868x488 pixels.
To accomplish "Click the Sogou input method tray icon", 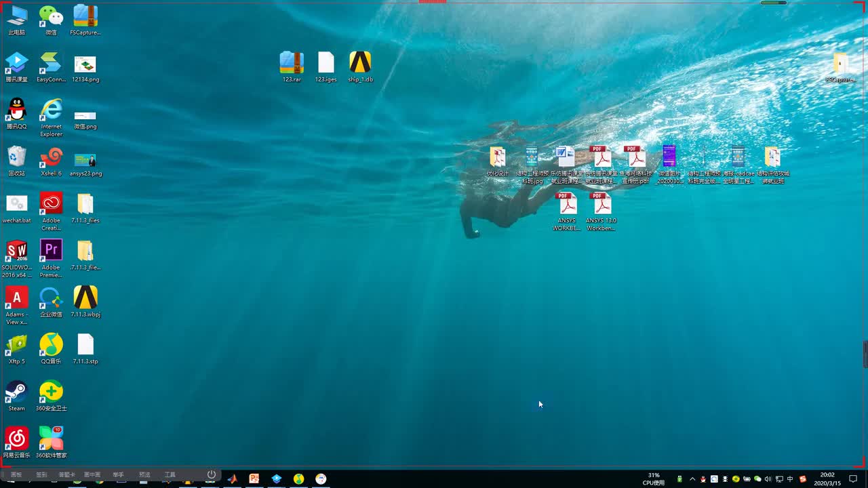I will tap(803, 479).
